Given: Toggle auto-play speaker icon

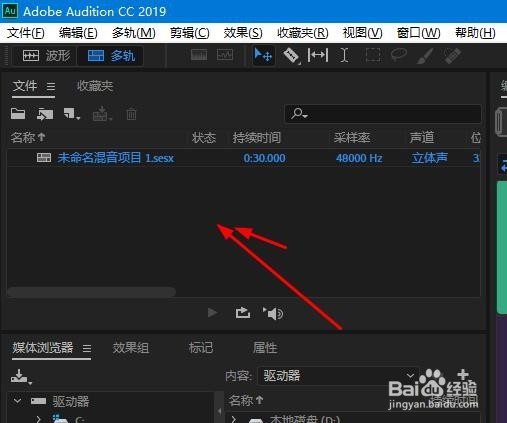Looking at the screenshot, I should (273, 313).
